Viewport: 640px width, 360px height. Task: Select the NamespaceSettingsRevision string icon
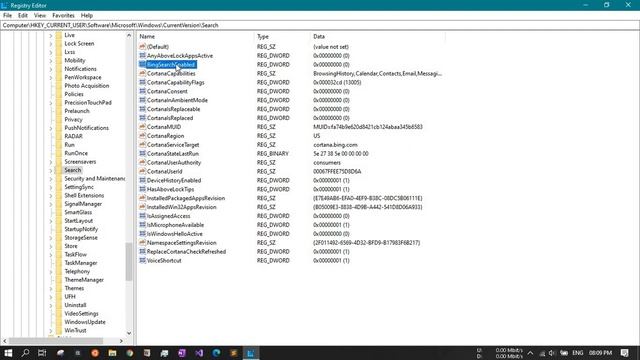142,242
